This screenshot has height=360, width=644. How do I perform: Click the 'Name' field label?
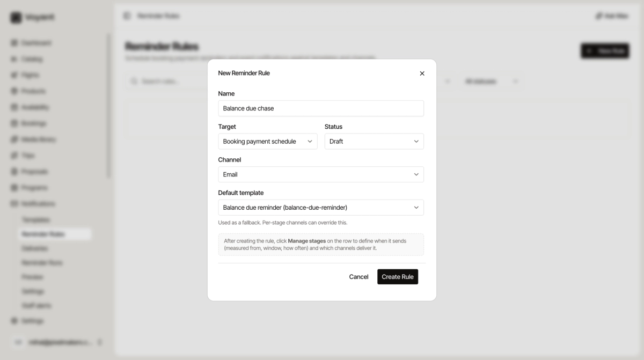[226, 93]
